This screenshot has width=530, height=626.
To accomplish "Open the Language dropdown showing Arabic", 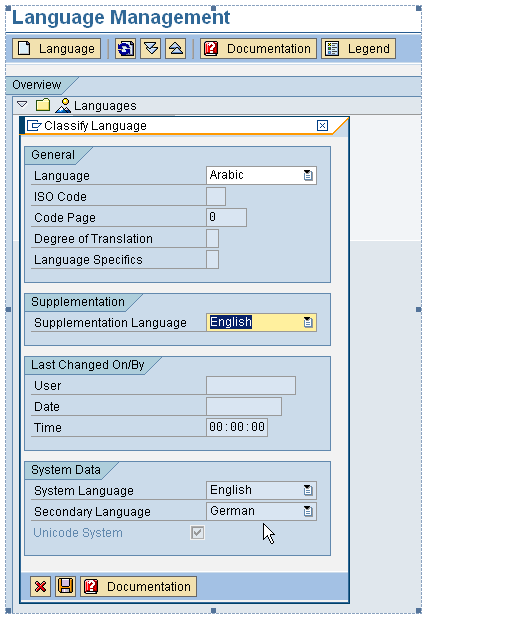I will click(x=308, y=175).
